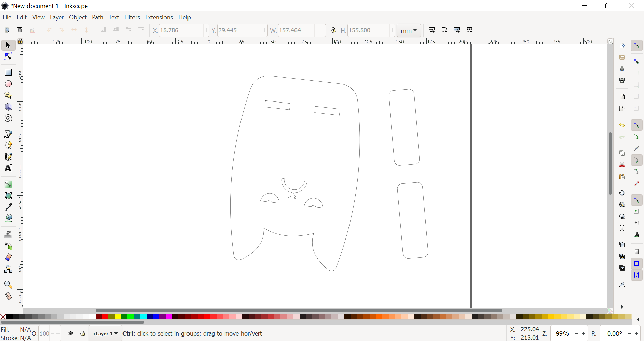This screenshot has width=644, height=341.
Task: Open the Extensions menu
Action: (160, 17)
